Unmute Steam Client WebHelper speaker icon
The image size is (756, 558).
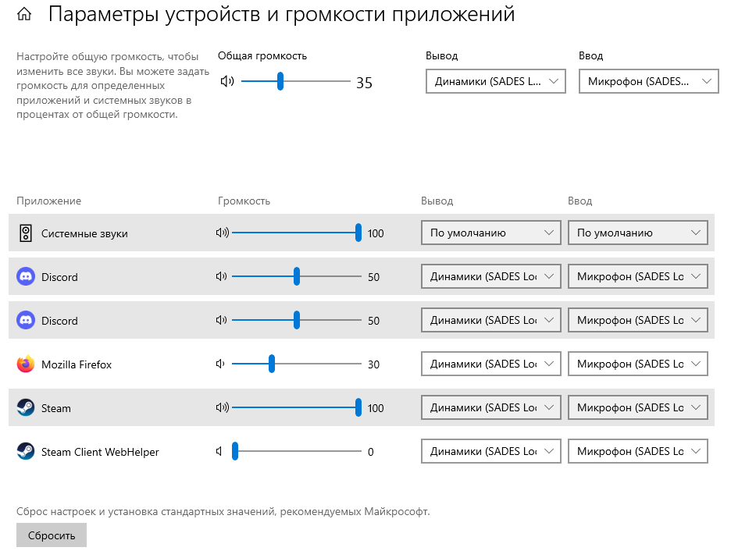[x=219, y=451]
